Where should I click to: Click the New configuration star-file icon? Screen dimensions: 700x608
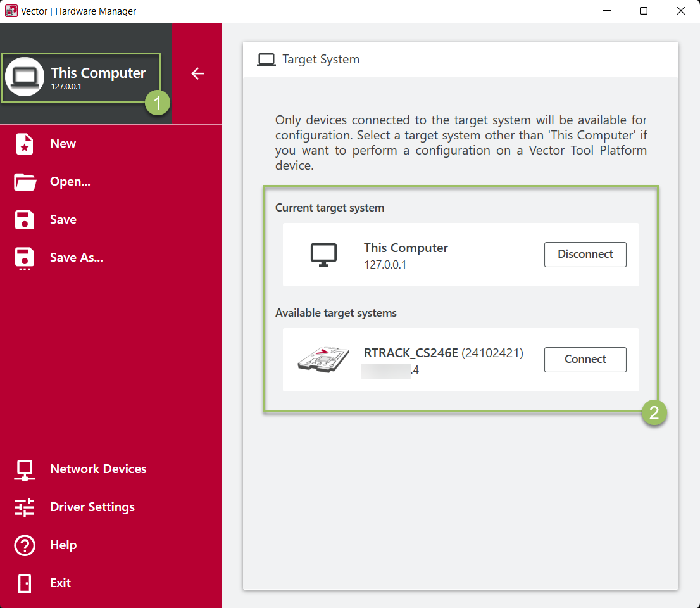tap(25, 144)
